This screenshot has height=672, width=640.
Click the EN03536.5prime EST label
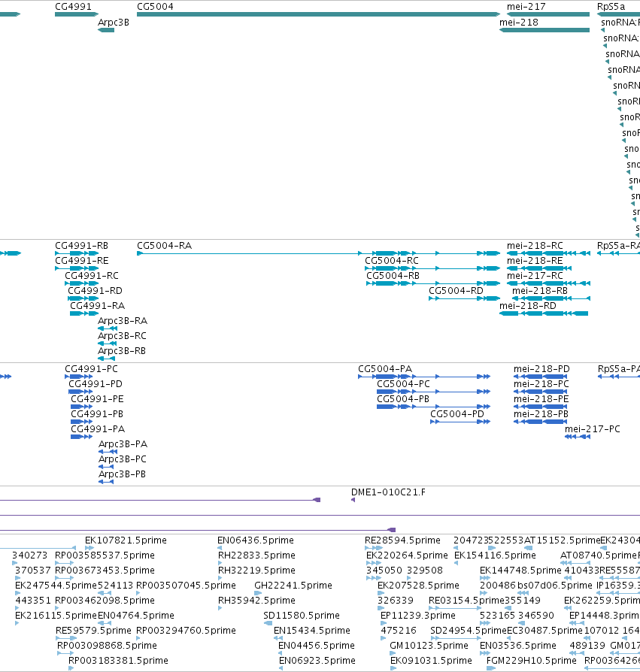click(518, 645)
